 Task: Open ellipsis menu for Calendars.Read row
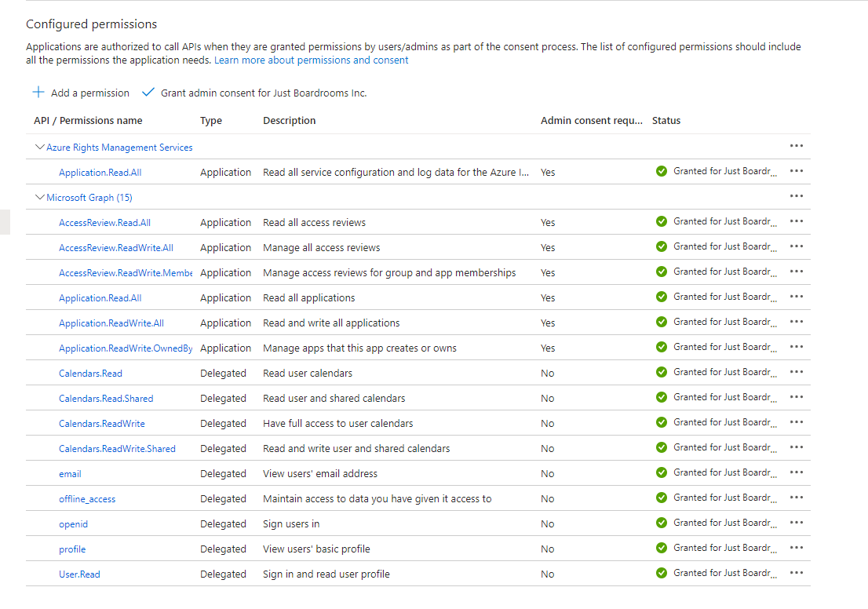[x=797, y=372]
